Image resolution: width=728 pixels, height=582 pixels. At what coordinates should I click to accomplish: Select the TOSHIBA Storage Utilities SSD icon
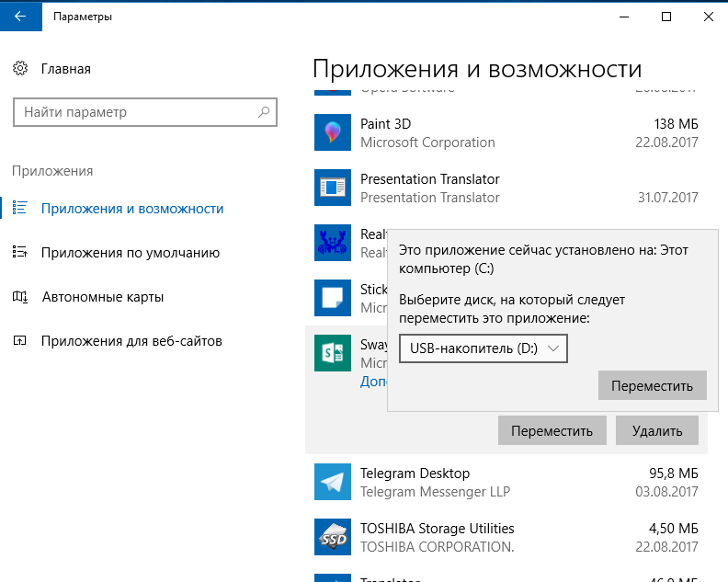click(333, 537)
